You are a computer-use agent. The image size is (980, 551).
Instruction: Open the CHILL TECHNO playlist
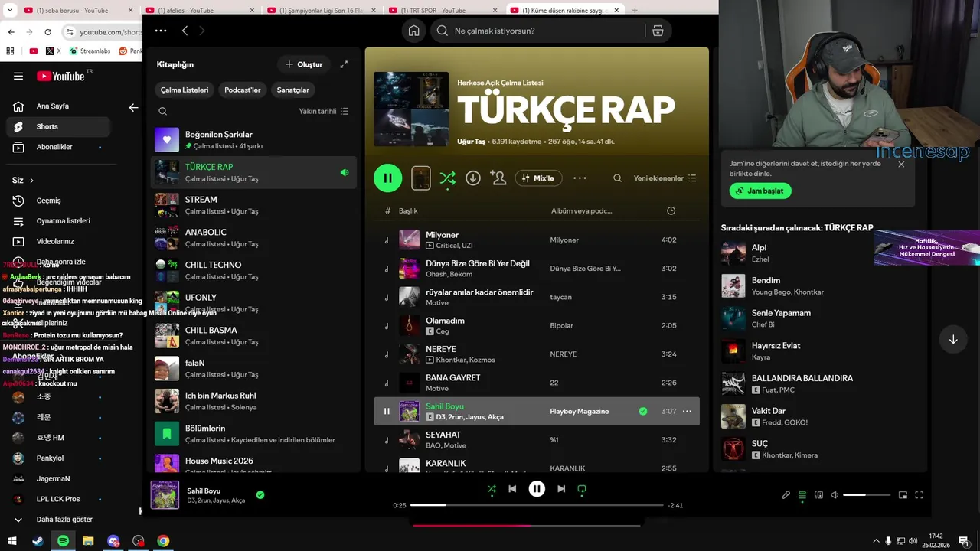click(x=253, y=271)
